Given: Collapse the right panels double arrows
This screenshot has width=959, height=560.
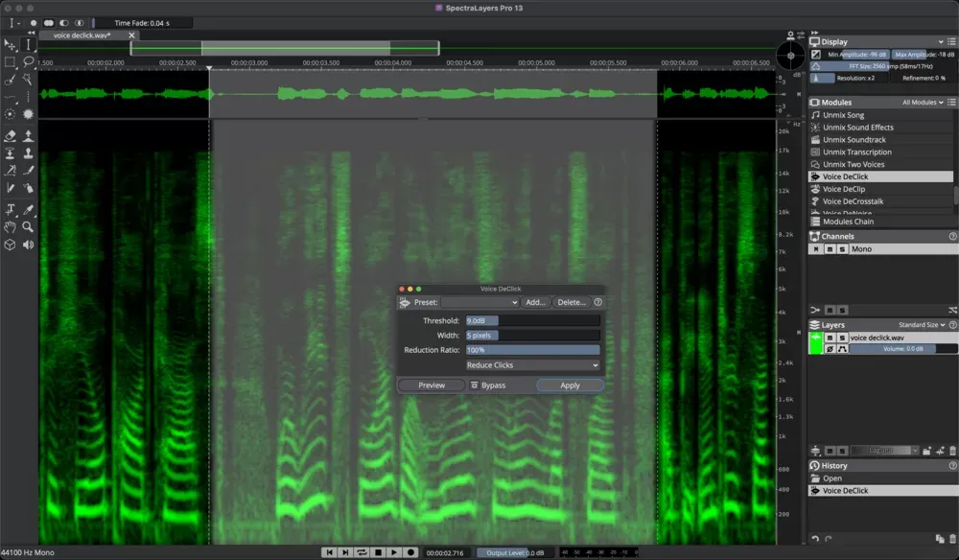Looking at the screenshot, I should pyautogui.click(x=814, y=33).
